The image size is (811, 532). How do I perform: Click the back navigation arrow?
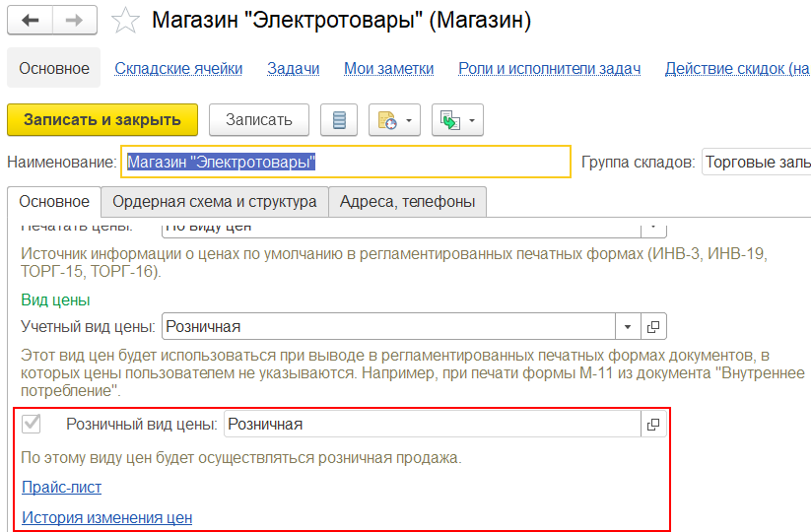coord(30,21)
